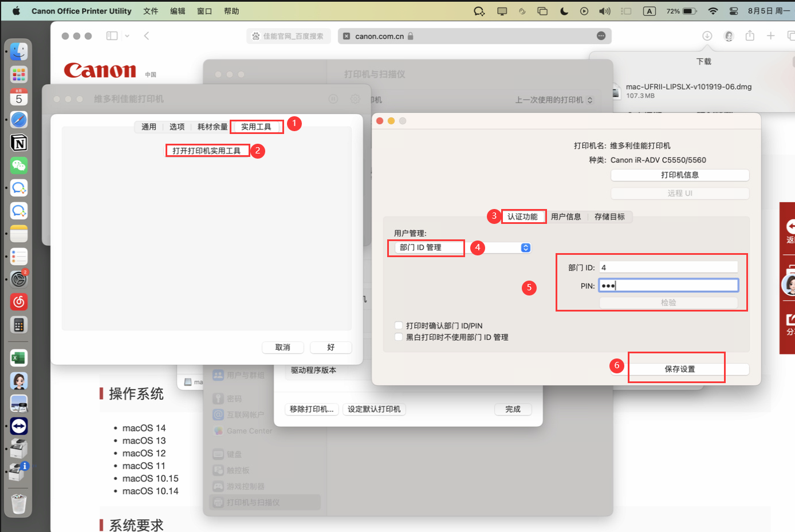Open Safari sidebar toggle icon
This screenshot has width=795, height=532.
point(112,36)
